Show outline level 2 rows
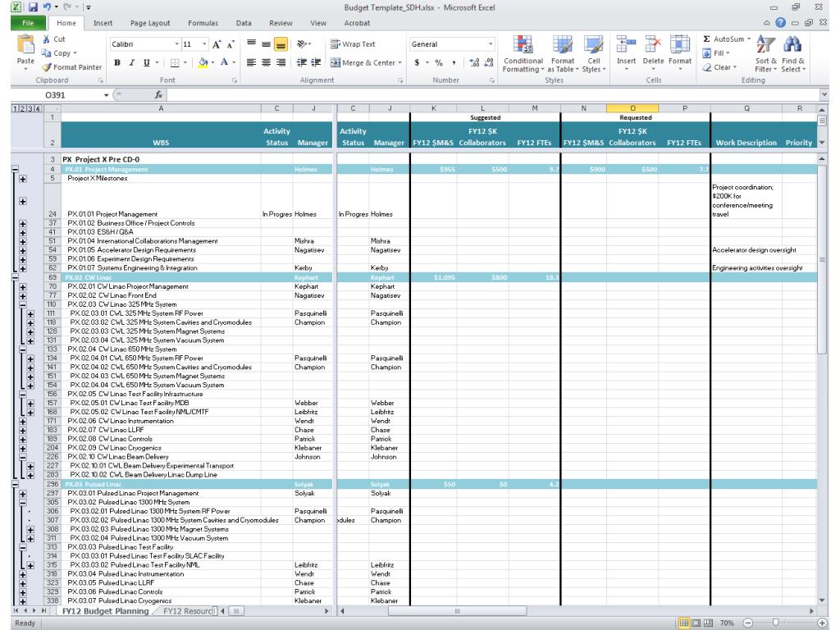Image resolution: width=840 pixels, height=630 pixels. tap(22, 108)
